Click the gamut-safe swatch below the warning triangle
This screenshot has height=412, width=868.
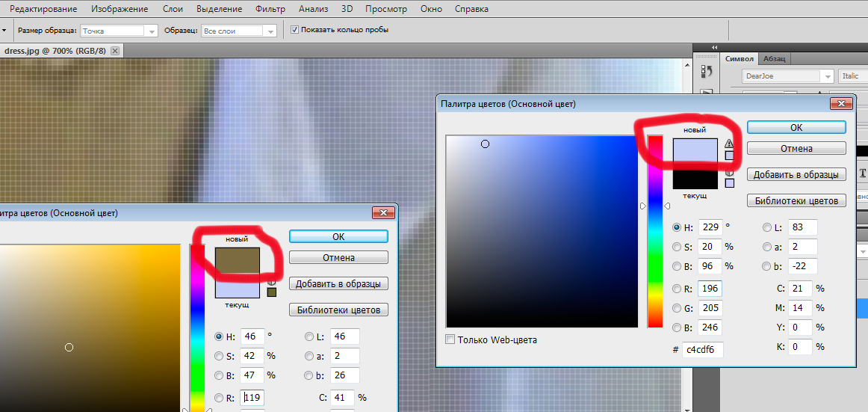coord(729,156)
